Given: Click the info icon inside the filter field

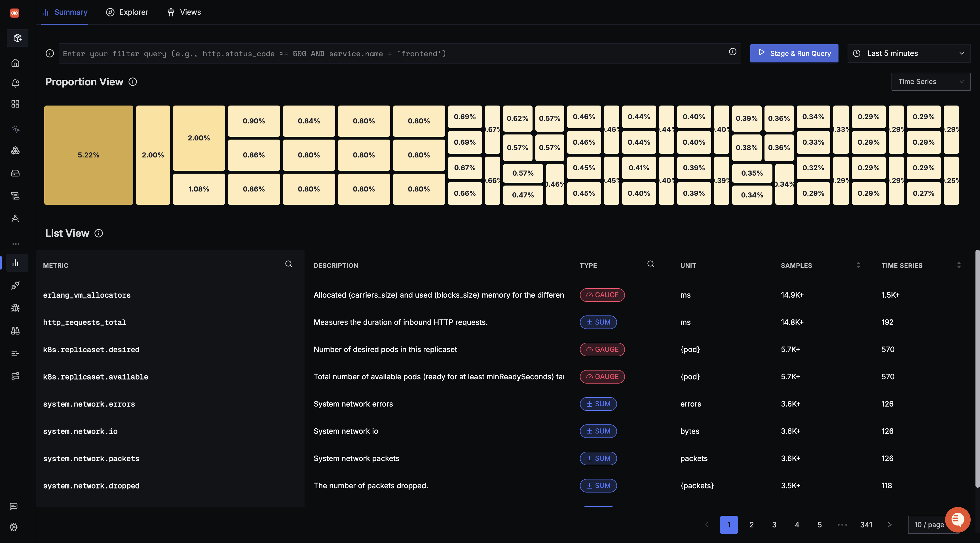Looking at the screenshot, I should [732, 52].
